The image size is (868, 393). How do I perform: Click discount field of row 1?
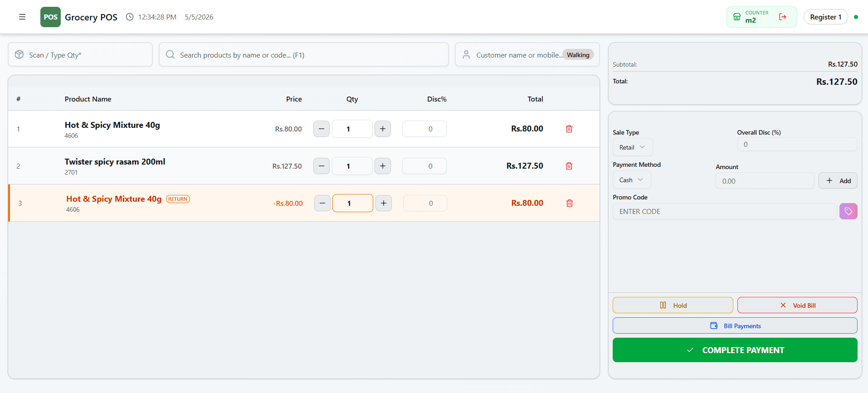click(x=424, y=129)
